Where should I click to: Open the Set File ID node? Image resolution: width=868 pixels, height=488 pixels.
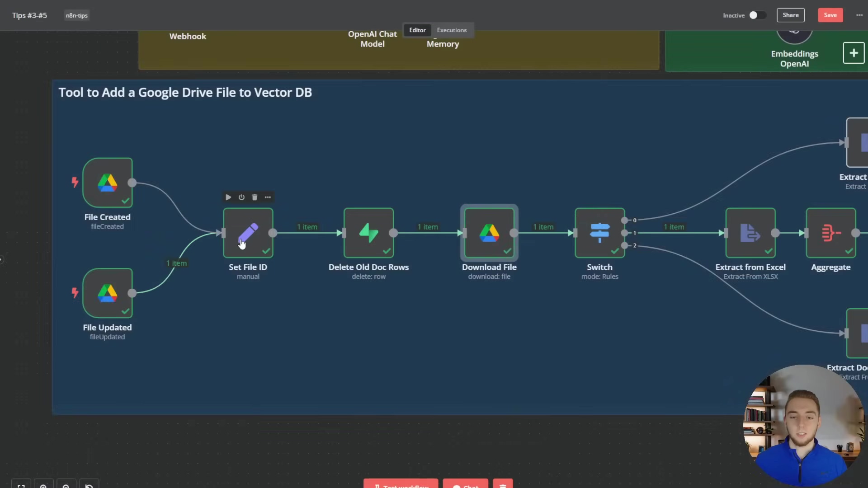pyautogui.click(x=248, y=233)
